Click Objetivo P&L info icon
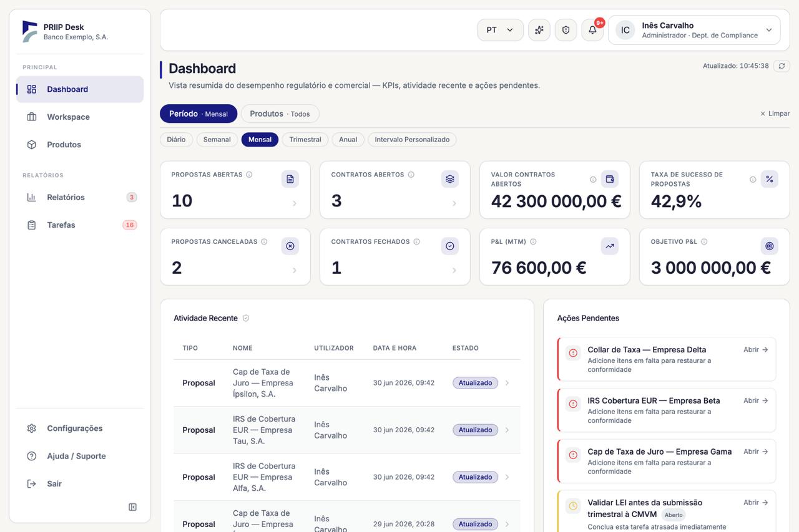The width and height of the screenshot is (799, 532). [x=704, y=241]
